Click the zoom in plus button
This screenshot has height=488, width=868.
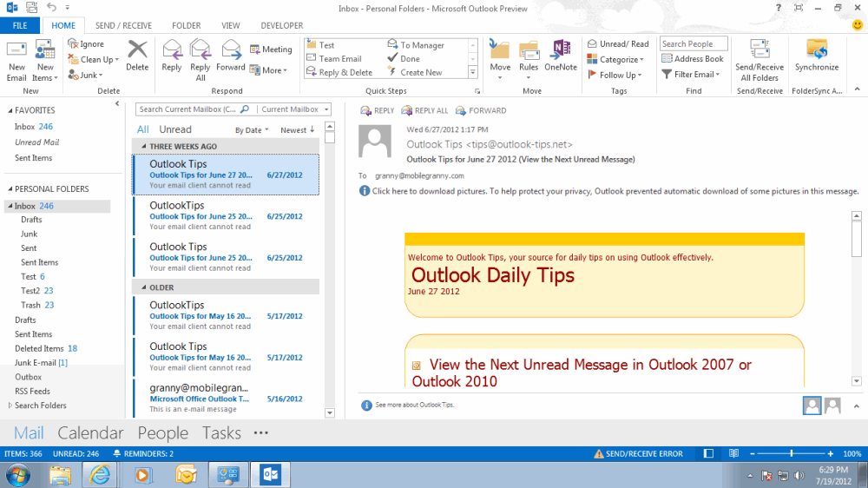click(831, 453)
